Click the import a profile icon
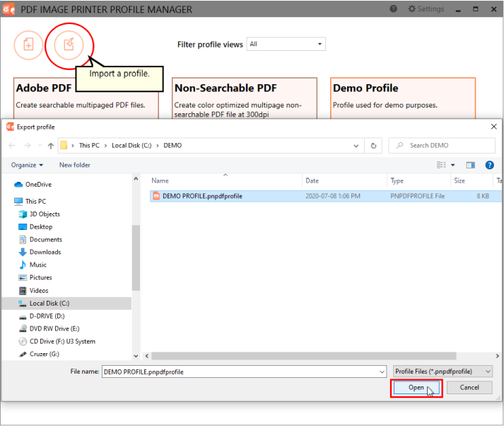 pyautogui.click(x=69, y=45)
